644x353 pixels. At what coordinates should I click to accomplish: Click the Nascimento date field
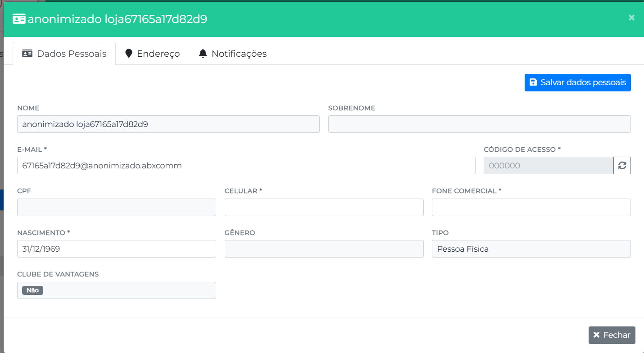(116, 249)
